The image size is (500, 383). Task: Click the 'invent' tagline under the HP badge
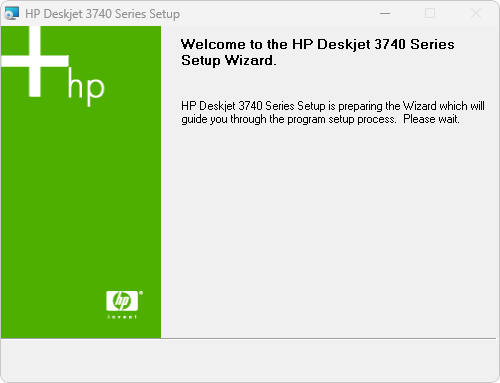tap(122, 317)
